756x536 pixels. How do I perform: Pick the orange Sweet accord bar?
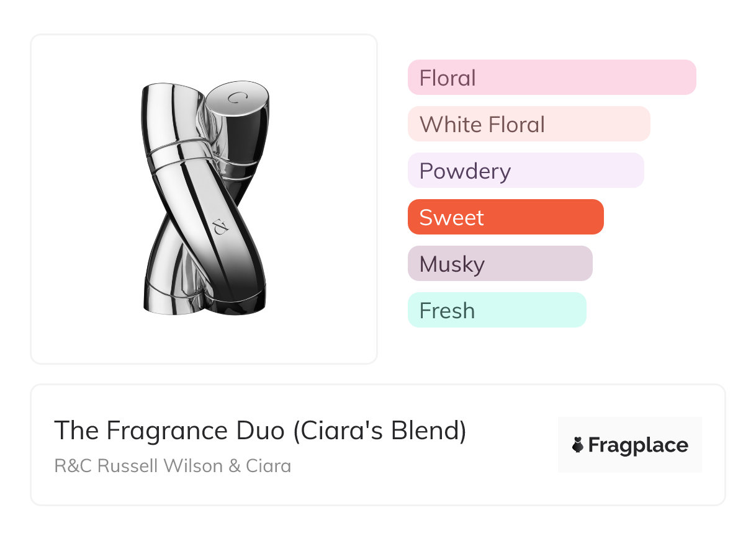(505, 217)
